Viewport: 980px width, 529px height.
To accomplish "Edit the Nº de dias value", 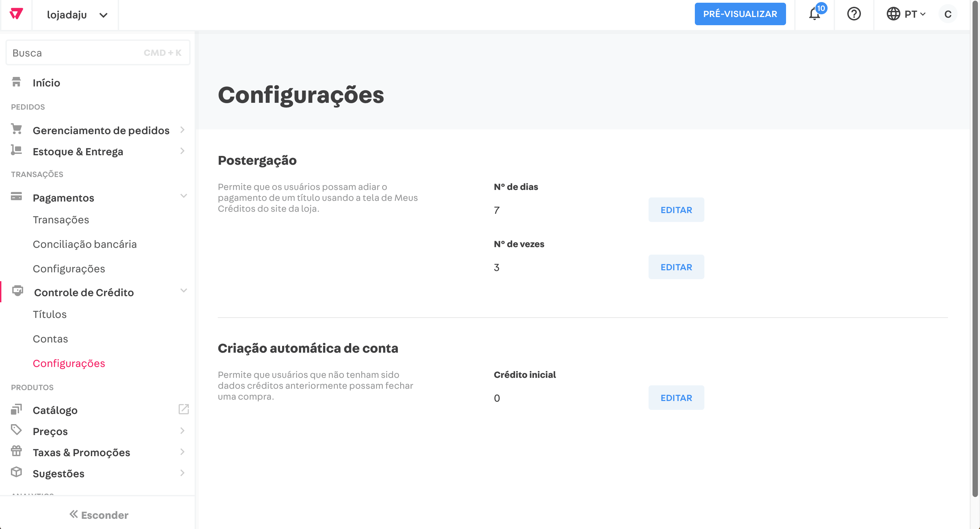I will click(676, 210).
